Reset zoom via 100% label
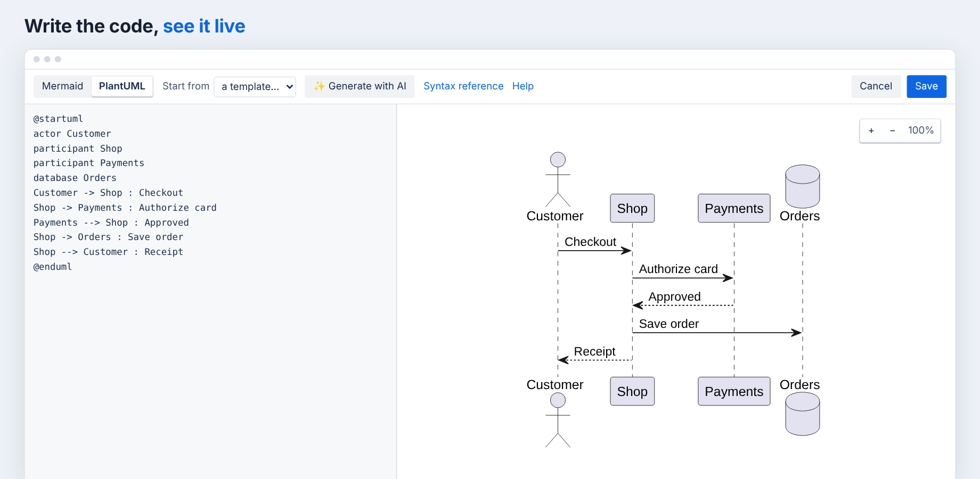The image size is (980, 479). pyautogui.click(x=921, y=130)
